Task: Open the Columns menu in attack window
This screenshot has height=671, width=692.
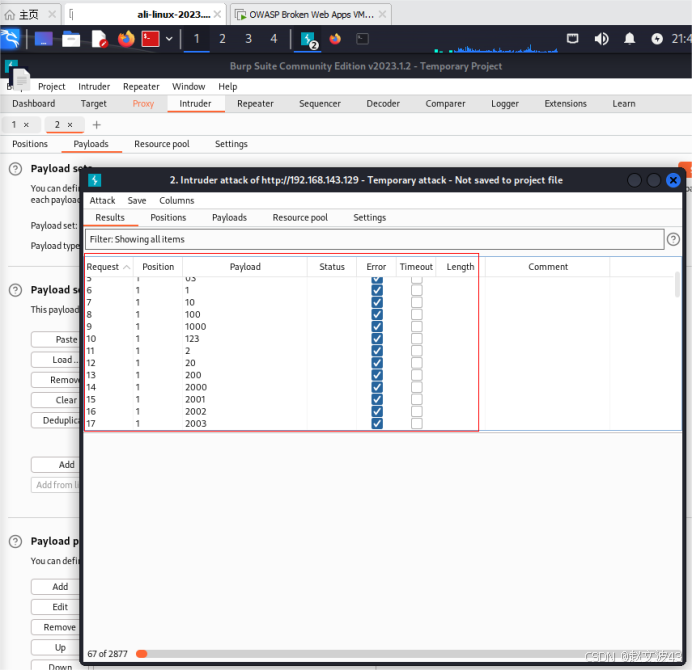Action: click(177, 201)
